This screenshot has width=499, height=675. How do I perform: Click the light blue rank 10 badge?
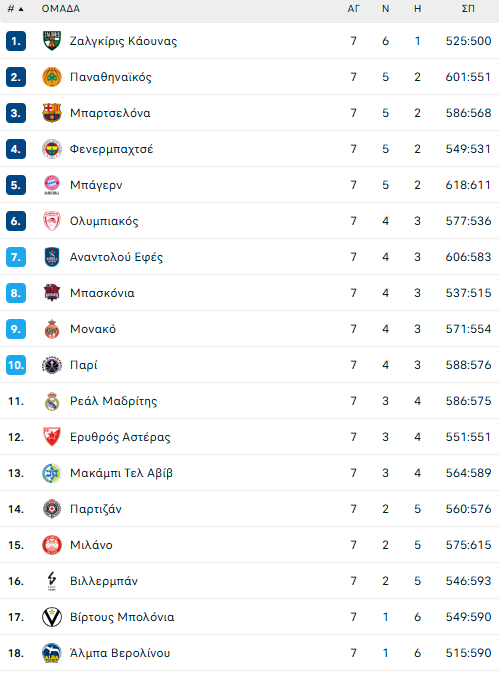click(16, 365)
